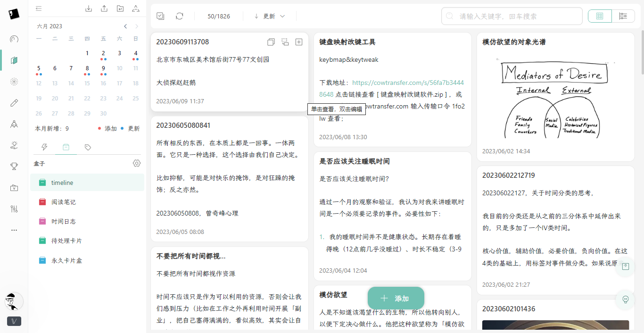Viewport: 644px width, 333px height.
Task: Switch to the lightning quick tab
Action: point(45,147)
